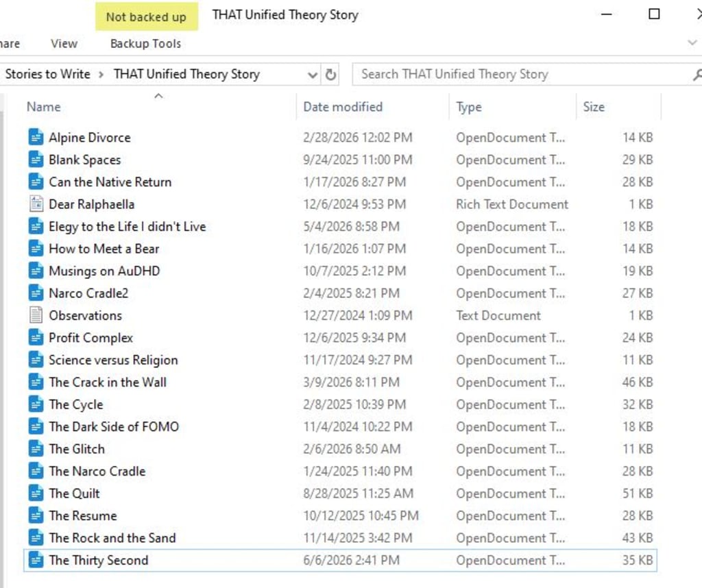Select the file named Profit Complex
The width and height of the screenshot is (702, 588).
(91, 338)
